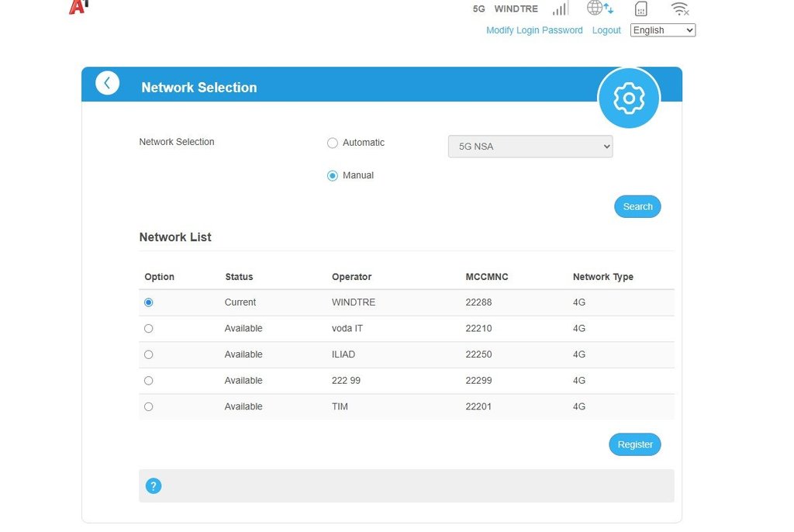This screenshot has height=532, width=794.
Task: Select the 222 99 operator radio button
Action: coord(149,381)
